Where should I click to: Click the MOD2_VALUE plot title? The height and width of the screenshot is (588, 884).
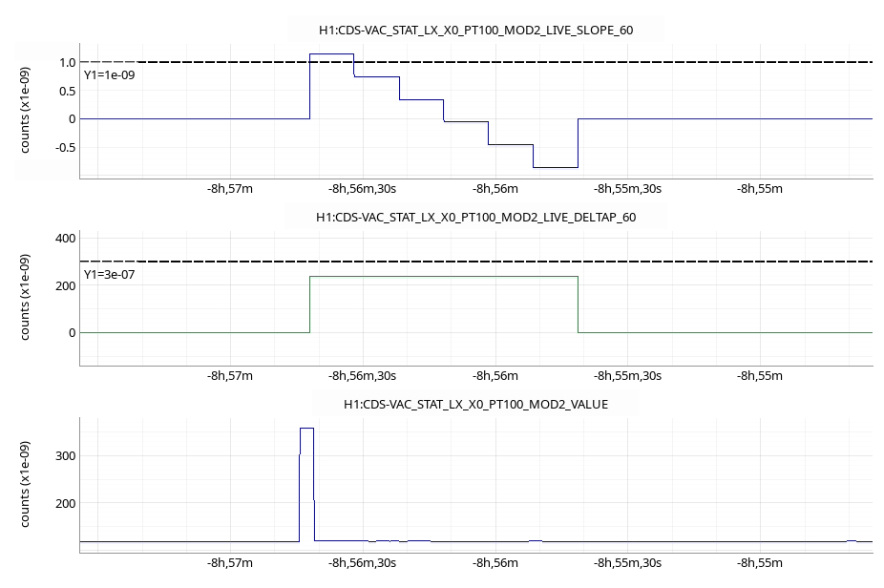pos(475,404)
